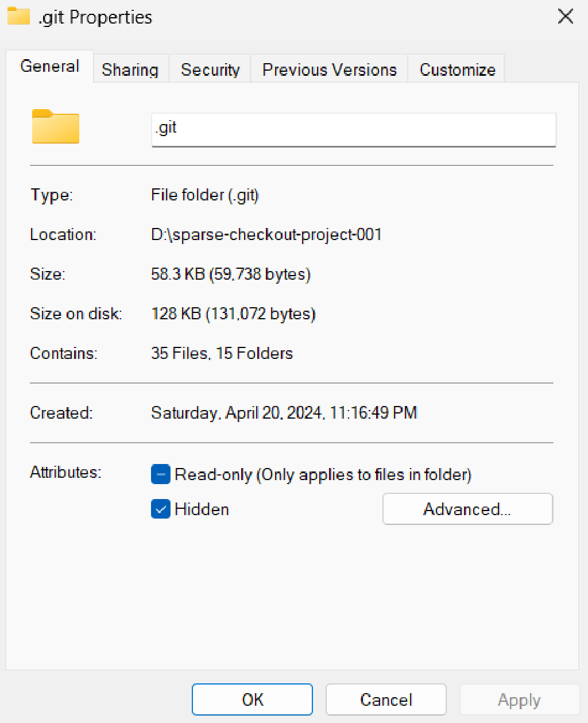588x723 pixels.
Task: Click the large yellow folder icon
Action: coord(55,126)
